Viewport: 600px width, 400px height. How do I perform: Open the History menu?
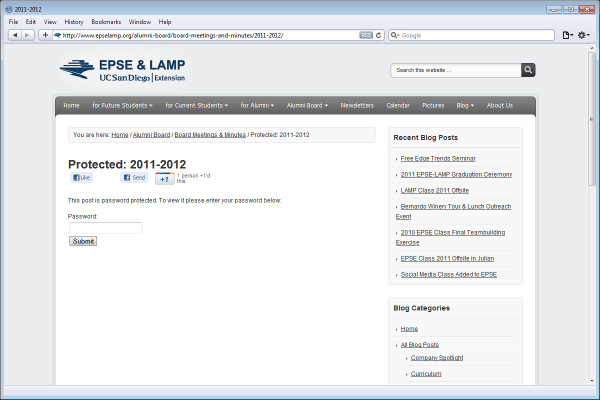pyautogui.click(x=74, y=22)
